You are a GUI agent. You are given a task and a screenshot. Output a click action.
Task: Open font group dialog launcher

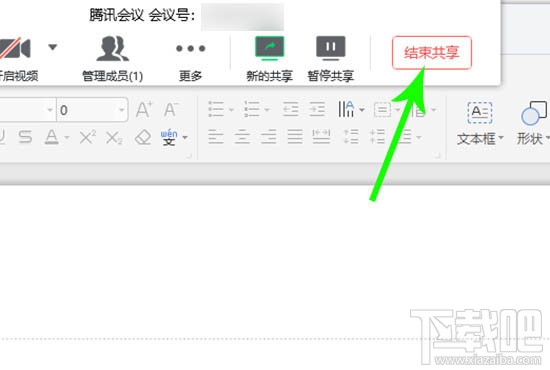(189, 156)
